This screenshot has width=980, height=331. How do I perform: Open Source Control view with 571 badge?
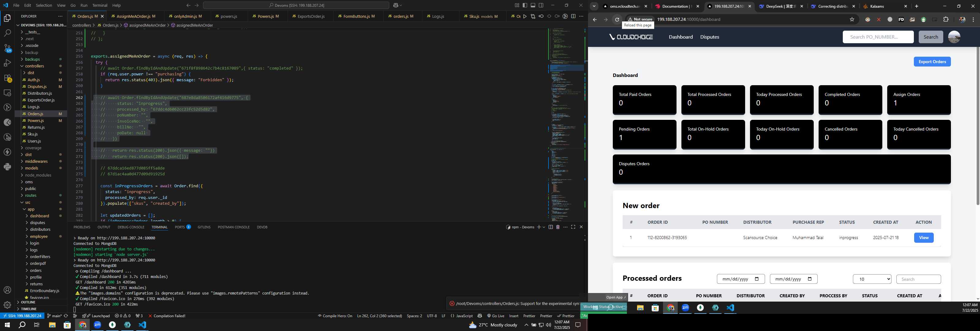pyautogui.click(x=7, y=48)
